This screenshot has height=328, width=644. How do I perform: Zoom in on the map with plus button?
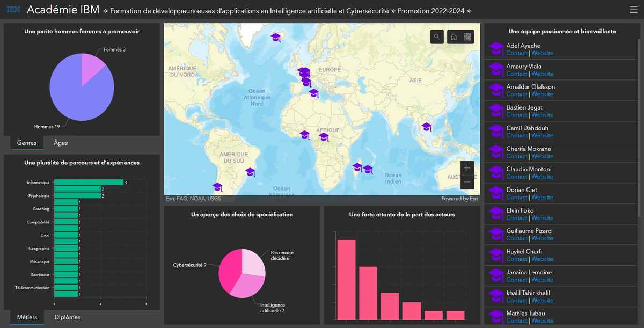tap(467, 168)
